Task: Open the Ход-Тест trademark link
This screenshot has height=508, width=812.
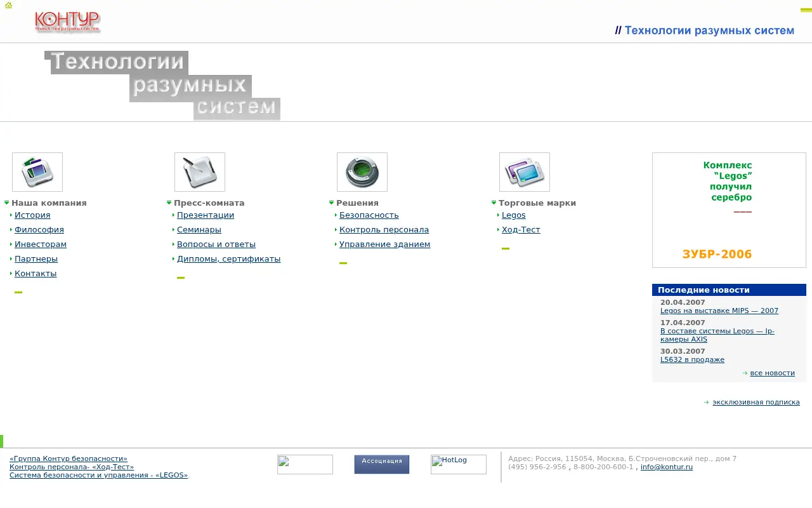Action: pos(521,230)
